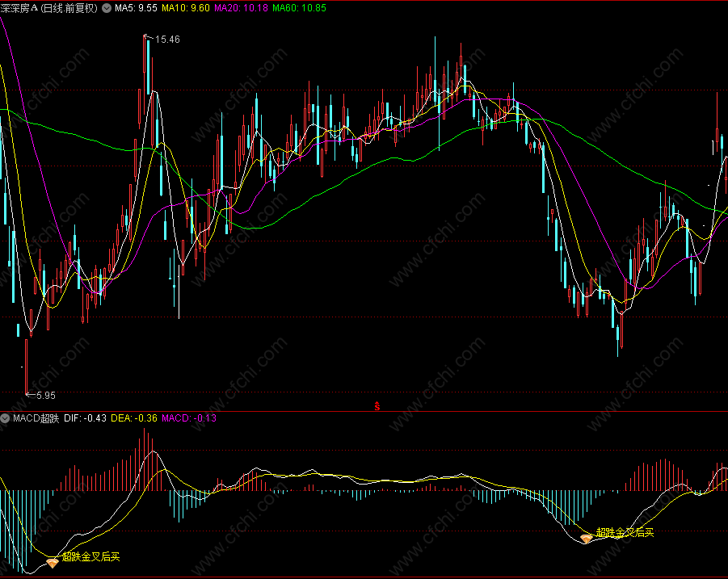
Task: Click the left 超跌金叉后买 diamond signal icon
Action: pos(53,563)
